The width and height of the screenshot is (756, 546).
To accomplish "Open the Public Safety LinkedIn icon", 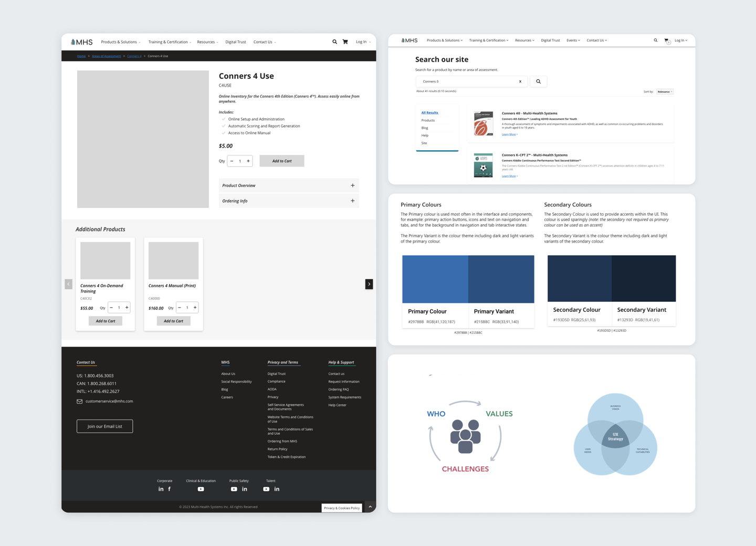I will tap(245, 489).
